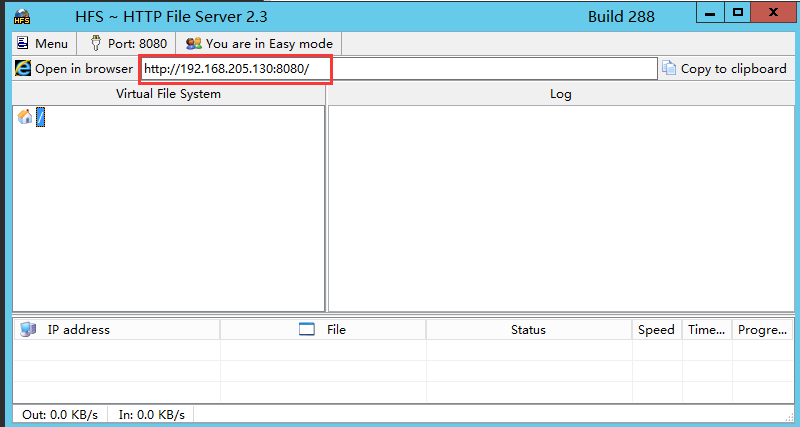Switch mode via 'You are in Easy mode'
The height and width of the screenshot is (427, 800).
coord(259,44)
